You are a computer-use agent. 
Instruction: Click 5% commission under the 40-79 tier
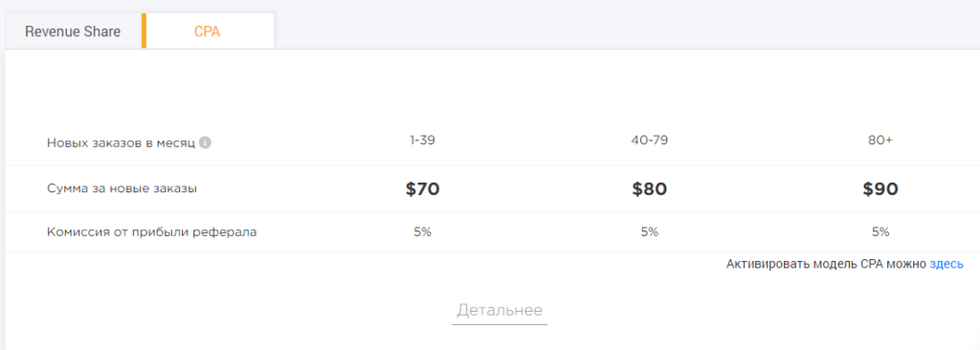(x=650, y=231)
